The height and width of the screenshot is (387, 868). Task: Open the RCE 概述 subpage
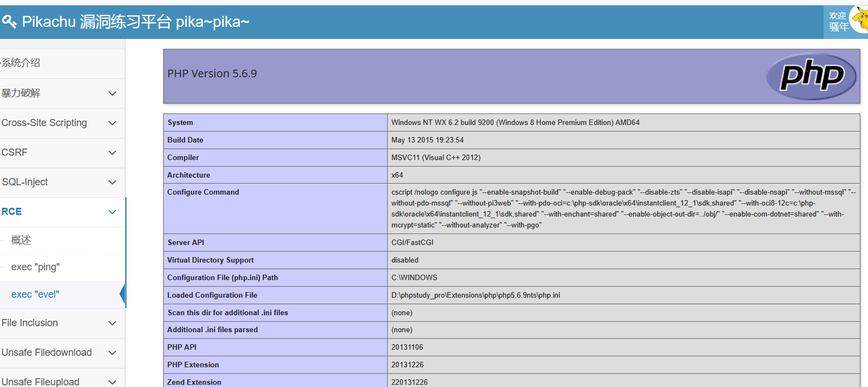pyautogui.click(x=62, y=241)
